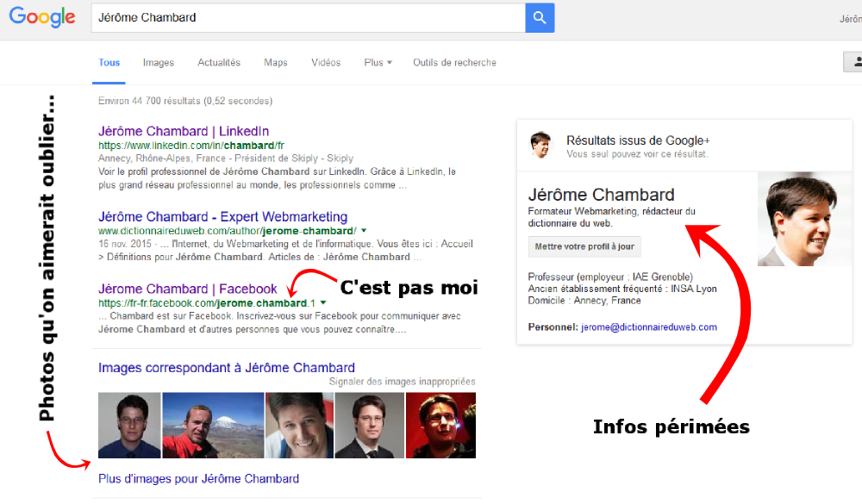
Task: Go to the Maps tab
Action: (276, 63)
